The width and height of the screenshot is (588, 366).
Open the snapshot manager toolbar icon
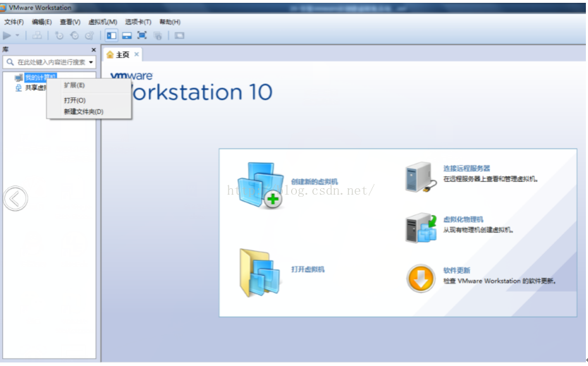[90, 36]
